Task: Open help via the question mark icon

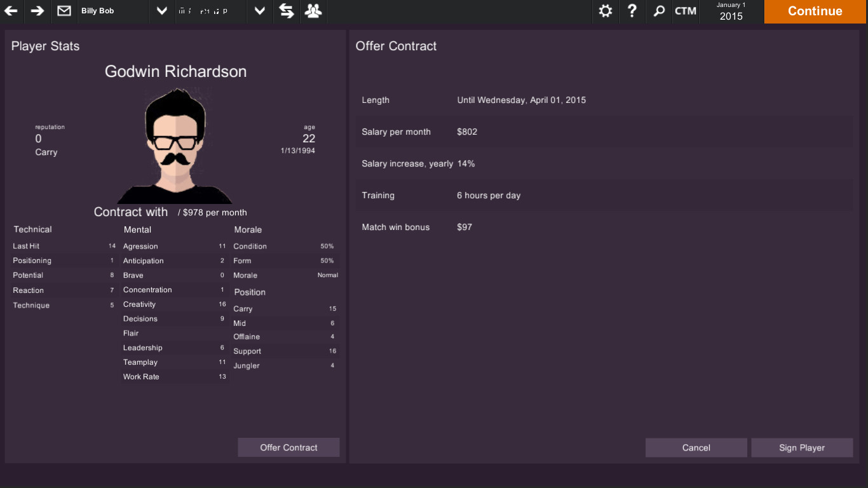Action: [632, 11]
